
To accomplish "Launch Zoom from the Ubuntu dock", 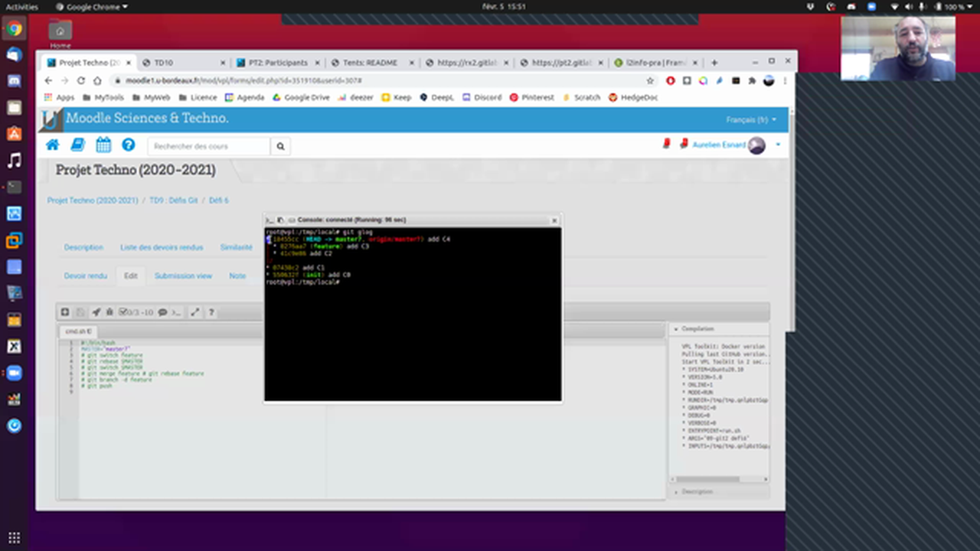I will click(x=14, y=373).
